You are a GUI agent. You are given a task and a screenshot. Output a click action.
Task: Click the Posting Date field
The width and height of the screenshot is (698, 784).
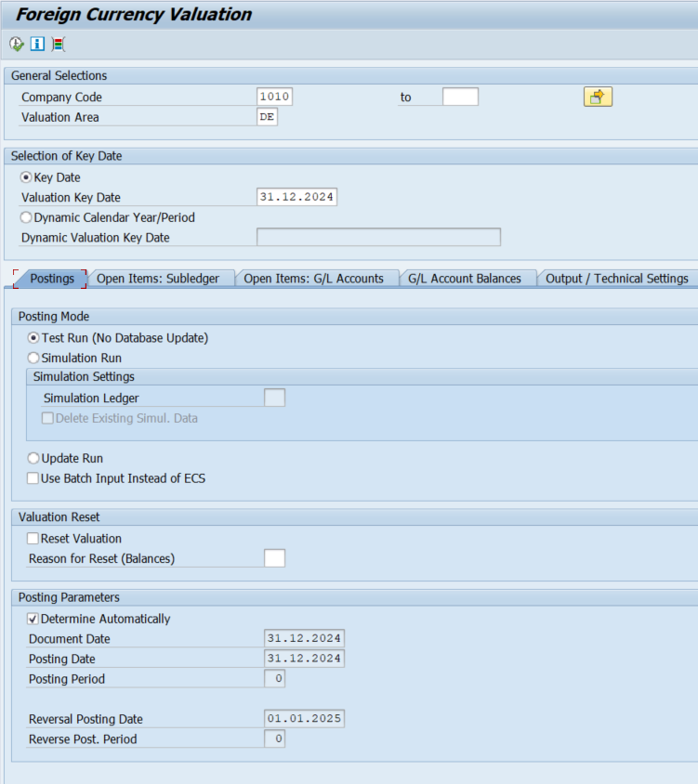point(304,659)
